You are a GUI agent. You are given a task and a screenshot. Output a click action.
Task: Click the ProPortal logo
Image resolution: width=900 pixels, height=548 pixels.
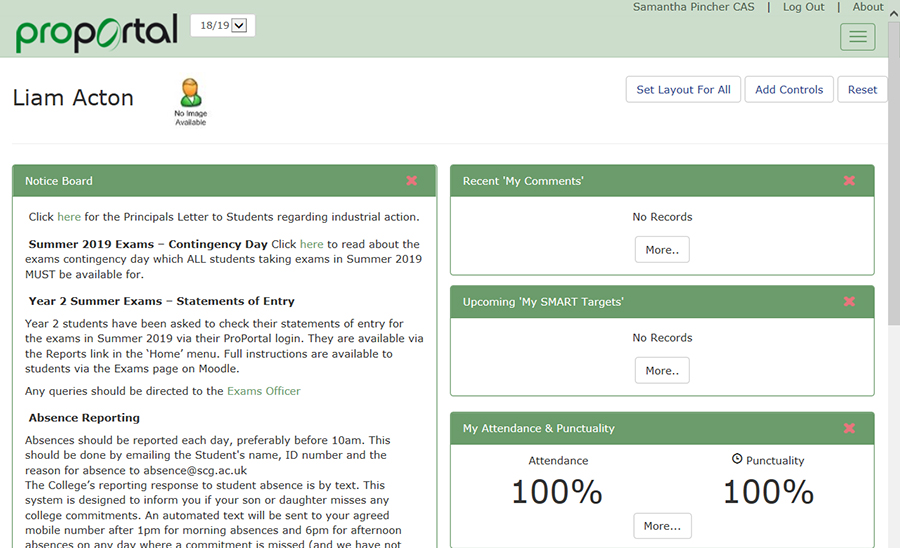[96, 32]
